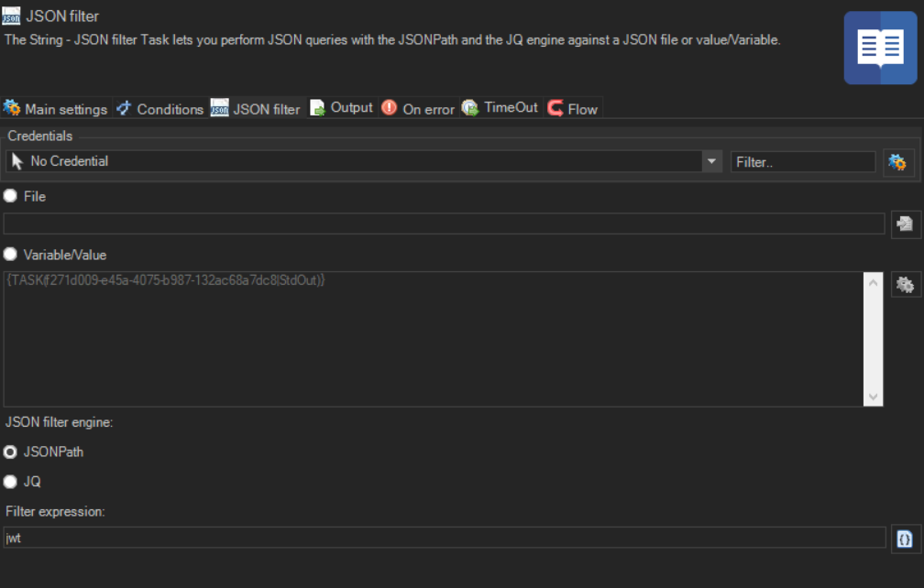Viewport: 924px width, 588px height.
Task: Click the blue documentation book icon
Action: [880, 48]
